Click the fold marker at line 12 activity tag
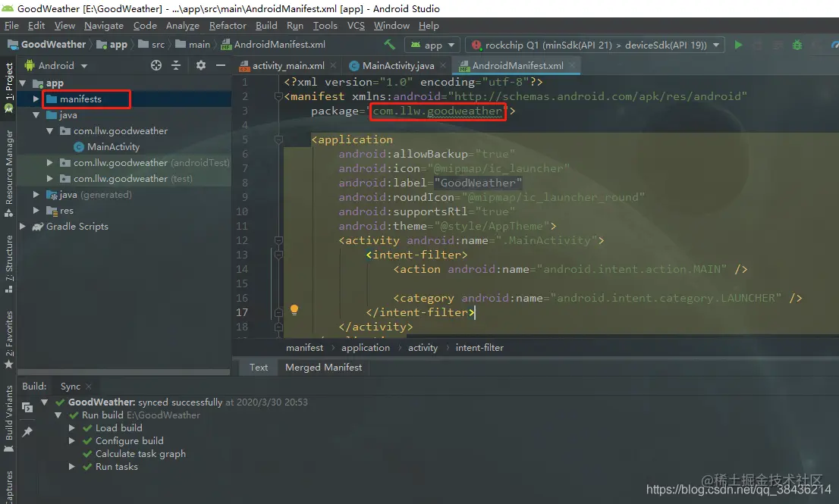This screenshot has width=839, height=504. click(278, 240)
